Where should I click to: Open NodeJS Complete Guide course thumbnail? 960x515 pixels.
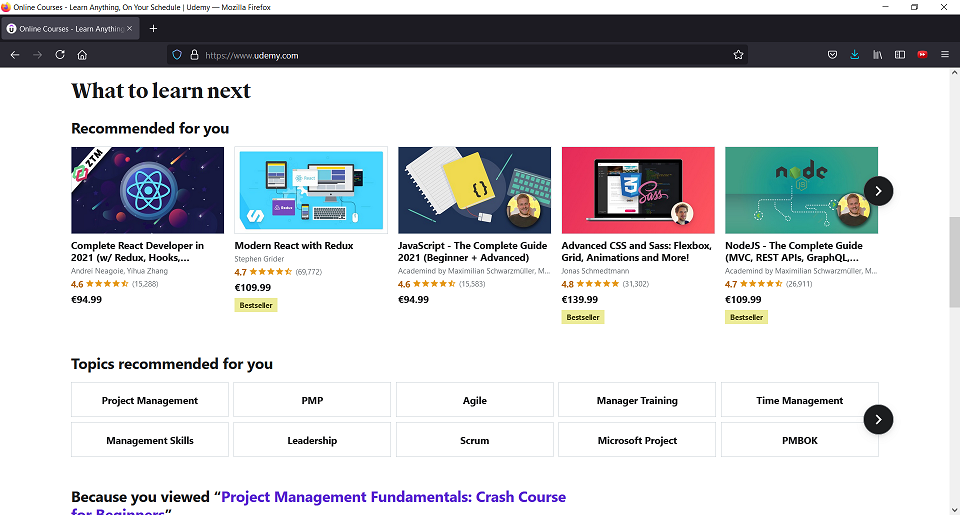(x=801, y=190)
